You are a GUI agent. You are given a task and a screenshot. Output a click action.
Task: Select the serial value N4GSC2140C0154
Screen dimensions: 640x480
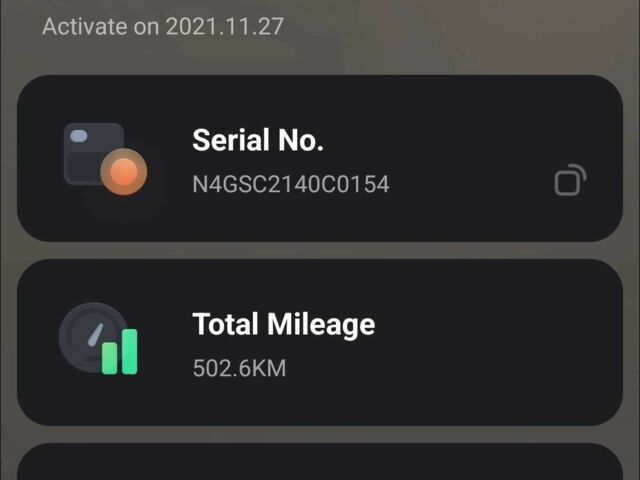(x=290, y=184)
